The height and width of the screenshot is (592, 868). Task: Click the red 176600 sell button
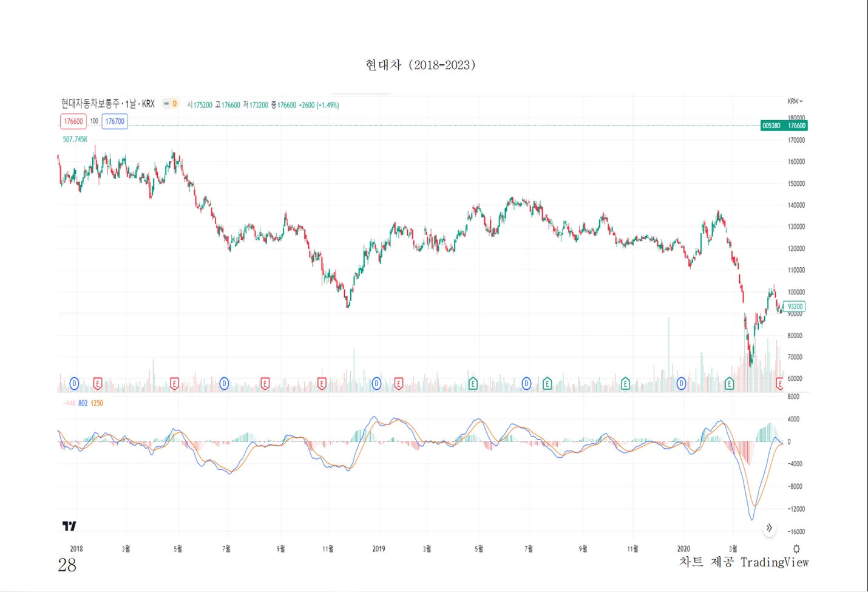(73, 121)
